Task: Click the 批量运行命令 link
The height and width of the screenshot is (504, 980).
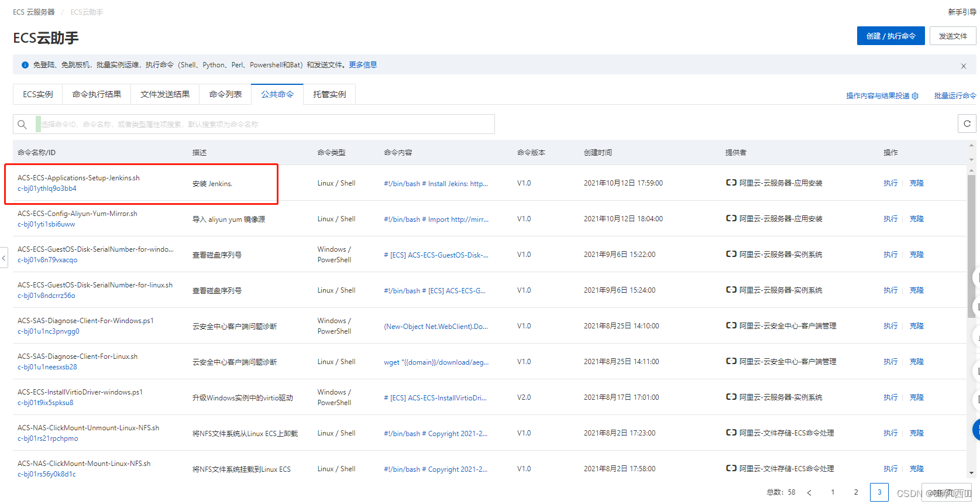Action: pos(955,95)
